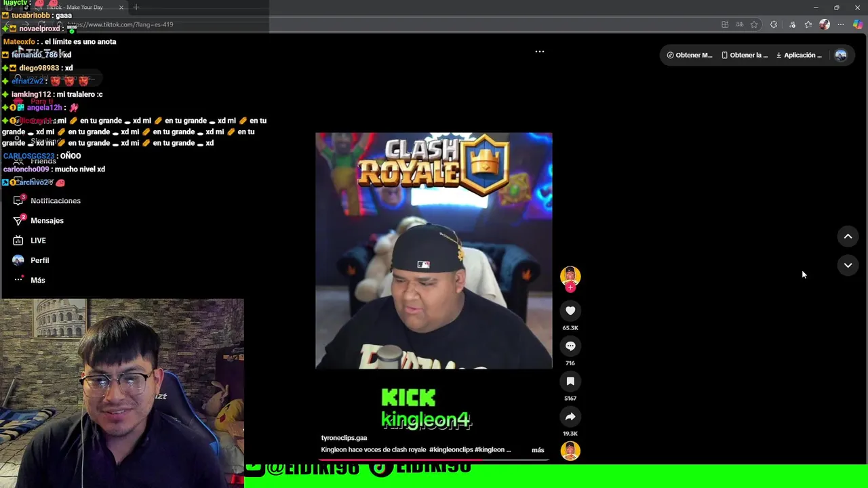Minimize the browser window
The width and height of the screenshot is (868, 488).
(x=816, y=7)
